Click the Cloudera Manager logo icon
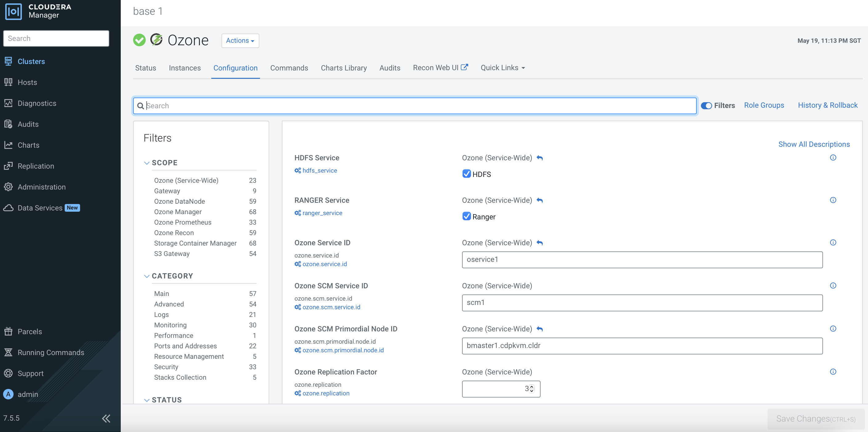Image resolution: width=868 pixels, height=432 pixels. click(x=14, y=11)
